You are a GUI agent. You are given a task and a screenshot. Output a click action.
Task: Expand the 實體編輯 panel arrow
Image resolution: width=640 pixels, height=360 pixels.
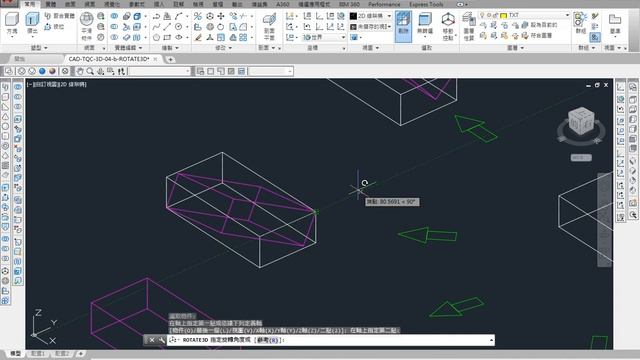140,48
